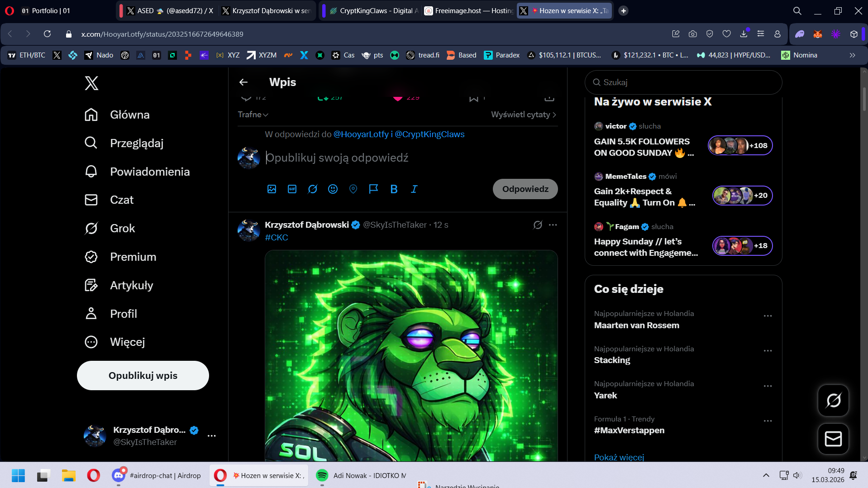Open the Premium page
The image size is (868, 488).
(120, 257)
